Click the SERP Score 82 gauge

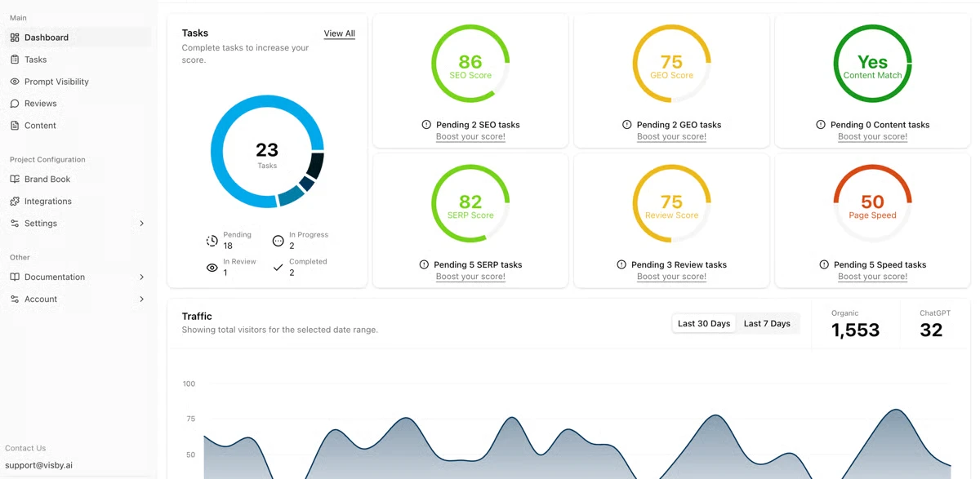[470, 204]
